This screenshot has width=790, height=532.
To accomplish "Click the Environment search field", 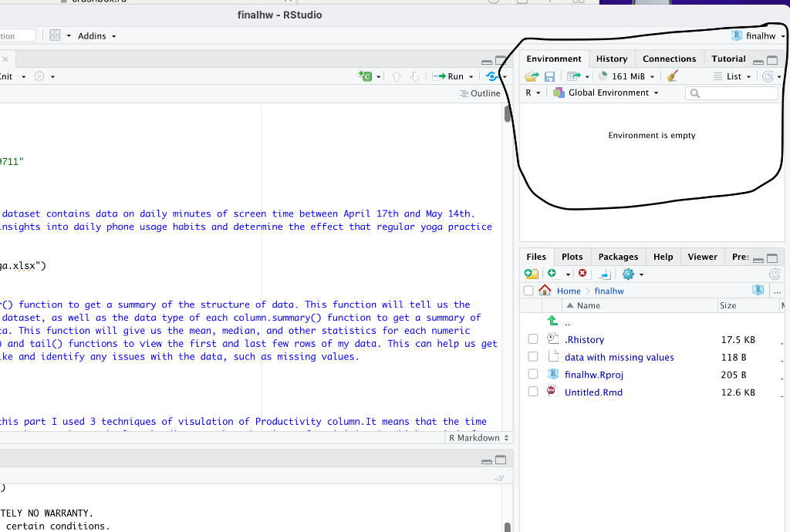I will tap(733, 93).
